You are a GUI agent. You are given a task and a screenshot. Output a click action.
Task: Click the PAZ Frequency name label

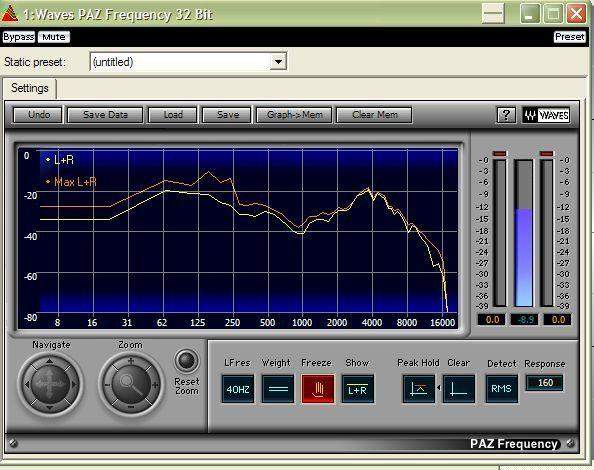point(514,444)
